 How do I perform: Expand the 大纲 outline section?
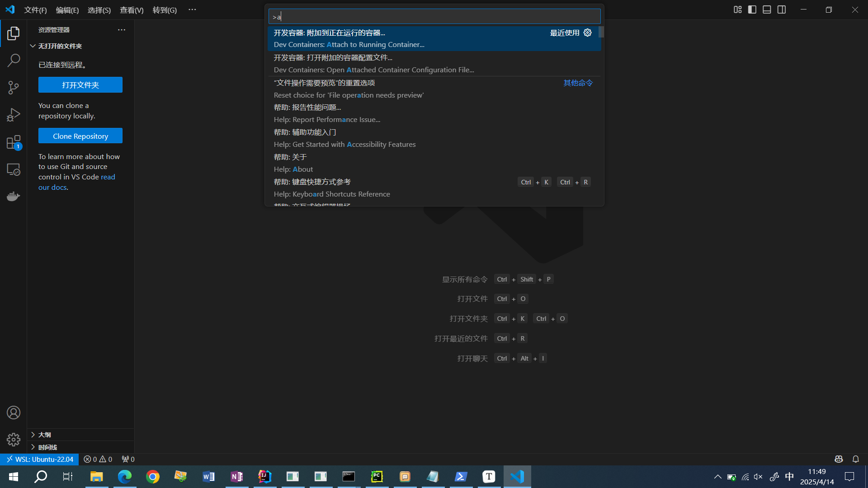(80, 435)
